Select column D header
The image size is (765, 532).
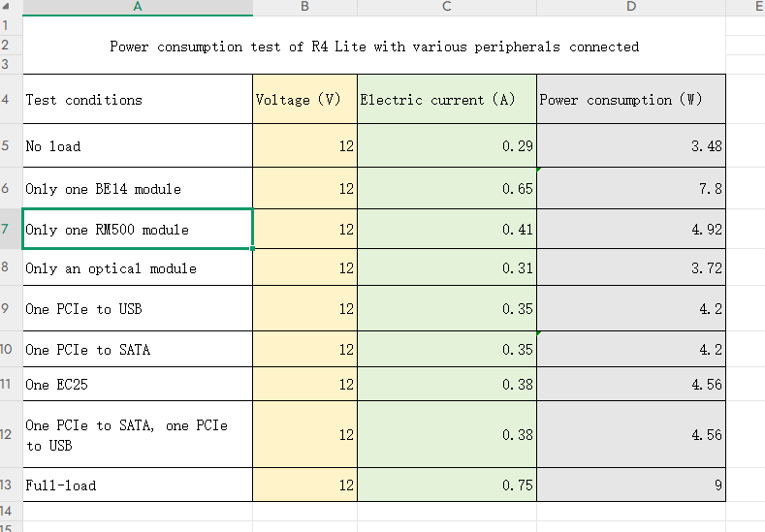point(631,7)
